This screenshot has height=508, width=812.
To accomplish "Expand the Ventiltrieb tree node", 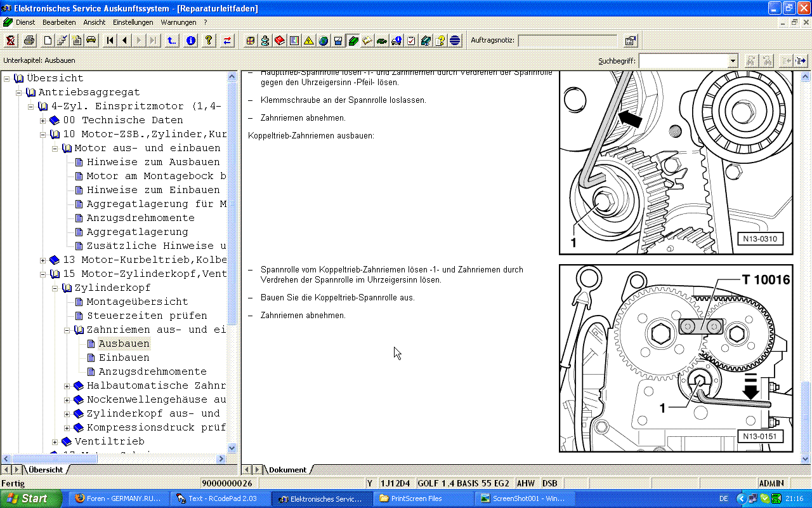I will coord(55,441).
